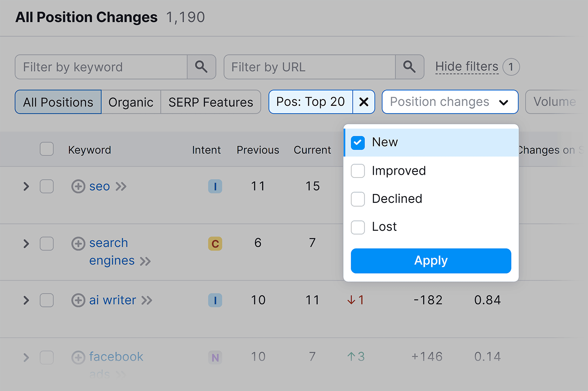
Task: Click the URL filter search icon
Action: pos(409,67)
